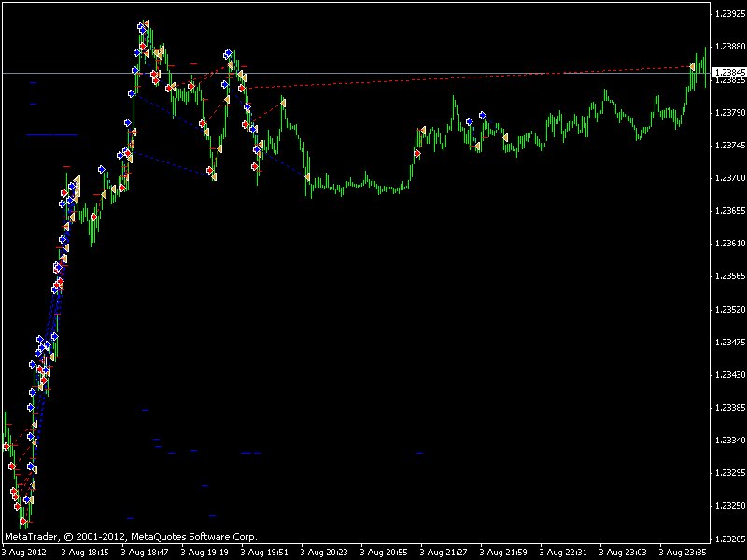Click the '3 Aug 18:47' time label
Screen dimensions: 747x560
click(145, 553)
